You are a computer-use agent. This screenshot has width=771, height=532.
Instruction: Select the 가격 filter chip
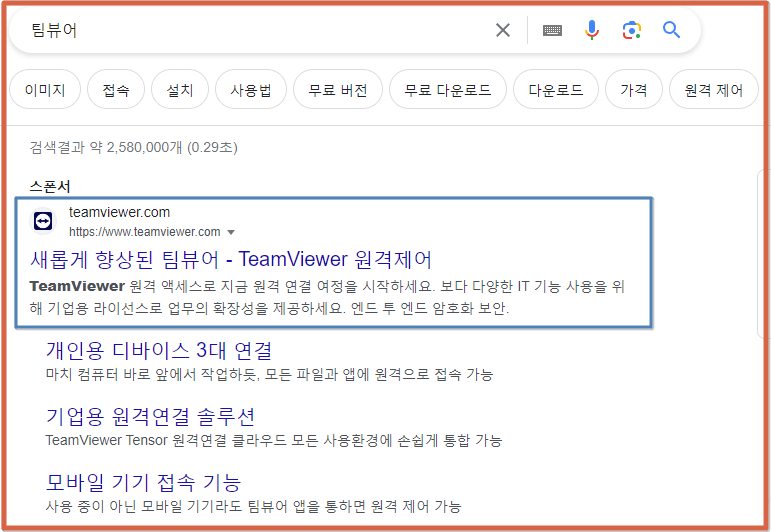pyautogui.click(x=634, y=89)
